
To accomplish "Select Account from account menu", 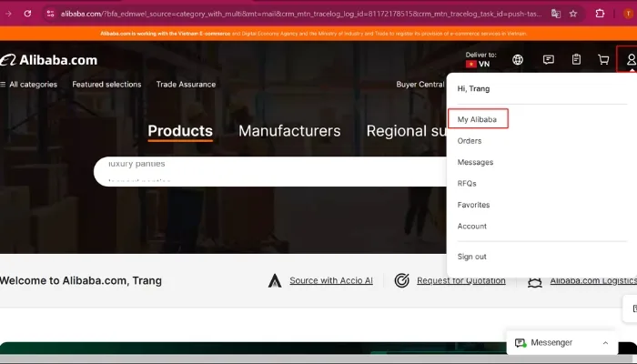I will click(x=472, y=227).
